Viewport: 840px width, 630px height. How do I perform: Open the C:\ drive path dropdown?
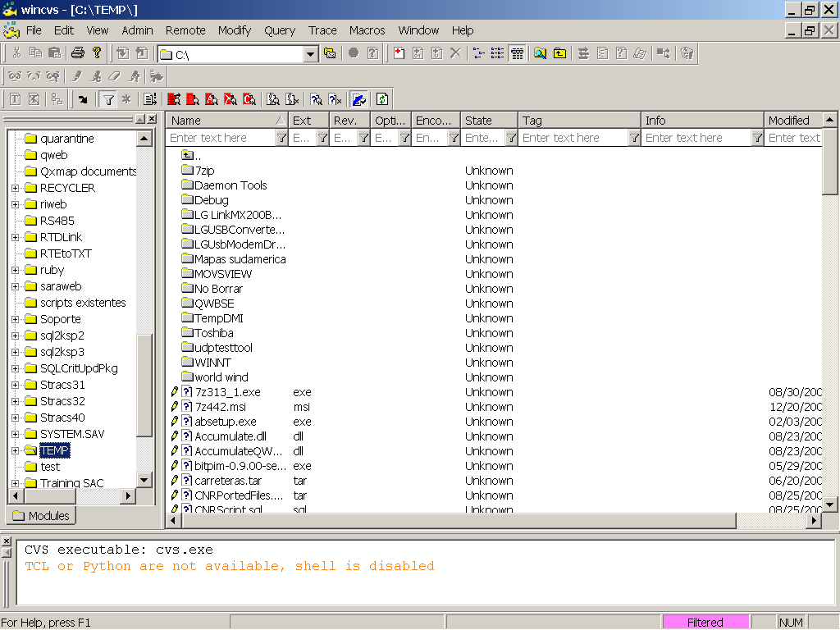310,52
